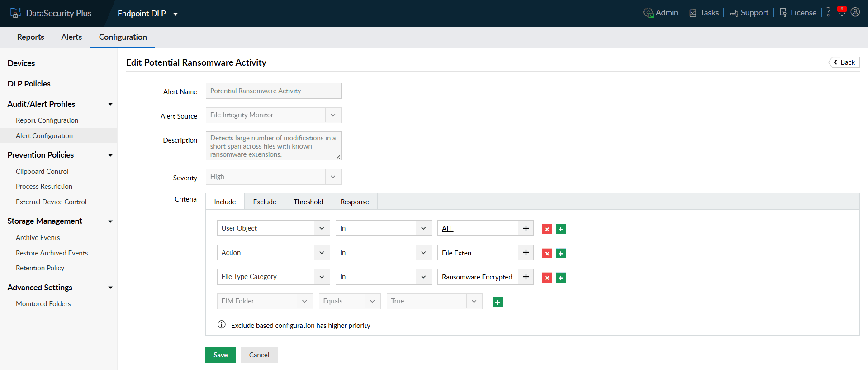Open the File Exten... value link
Viewport: 868px width, 370px height.
459,253
